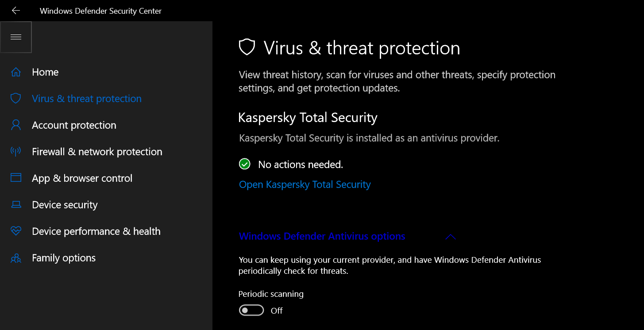Click the Family options people icon
644x330 pixels.
pos(16,258)
